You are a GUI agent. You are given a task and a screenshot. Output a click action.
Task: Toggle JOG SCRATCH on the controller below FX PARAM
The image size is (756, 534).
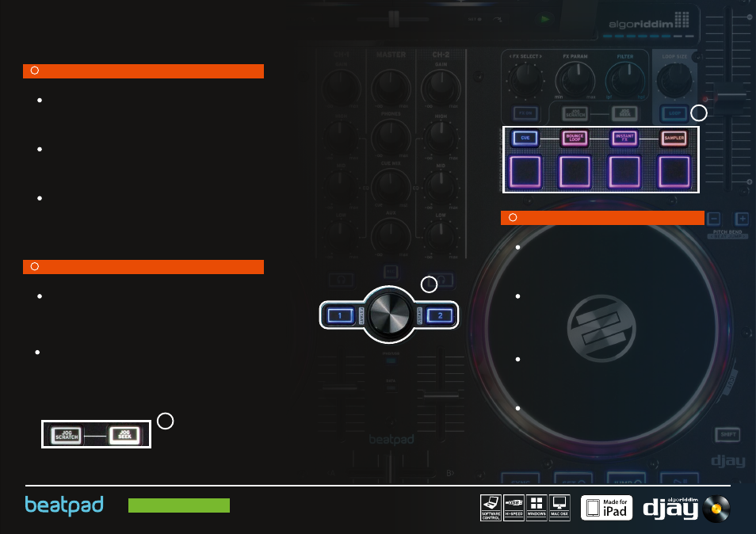pos(575,114)
